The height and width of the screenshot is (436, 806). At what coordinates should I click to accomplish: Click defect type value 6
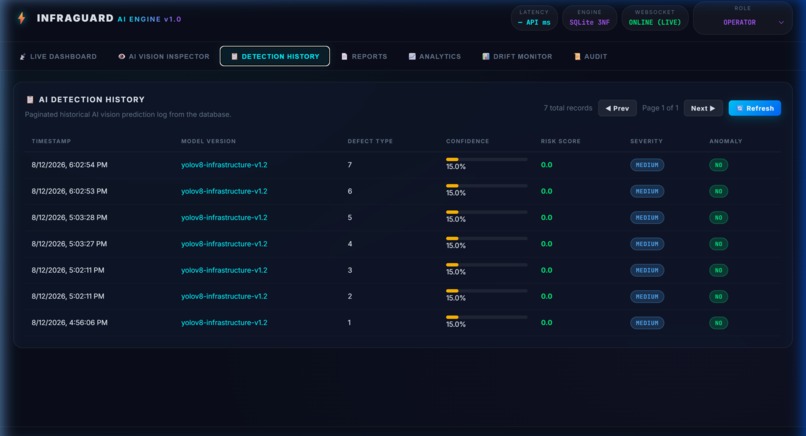tap(350, 191)
